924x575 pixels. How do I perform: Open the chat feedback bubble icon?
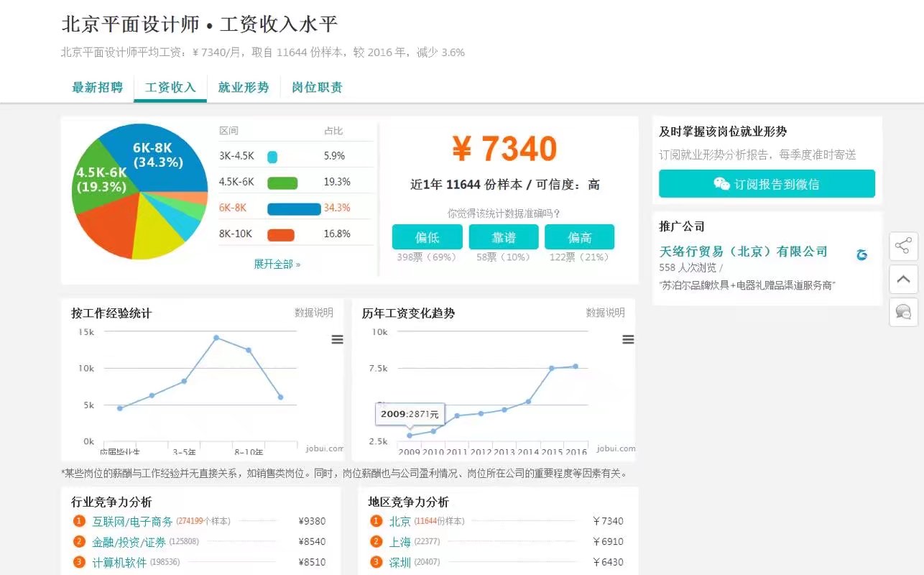903,312
